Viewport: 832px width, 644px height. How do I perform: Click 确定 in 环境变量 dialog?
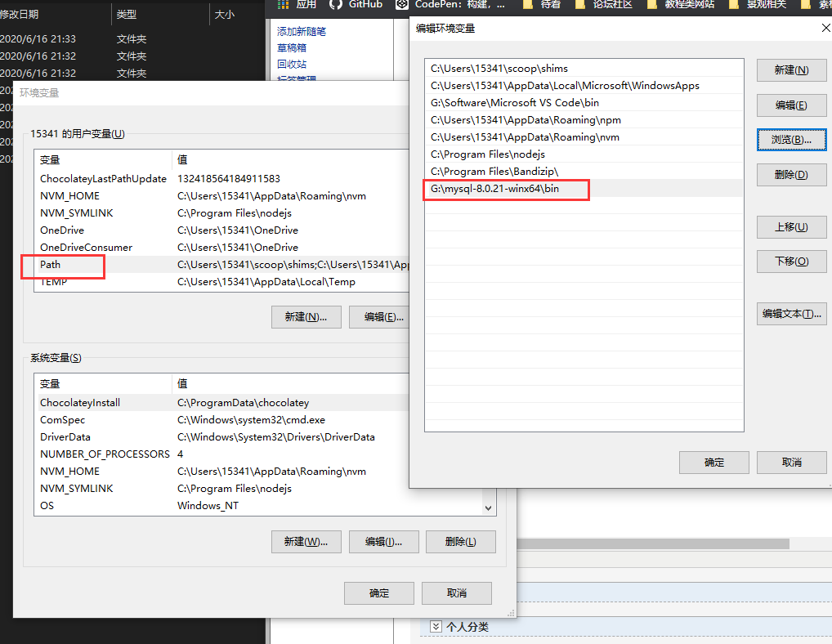tap(379, 593)
